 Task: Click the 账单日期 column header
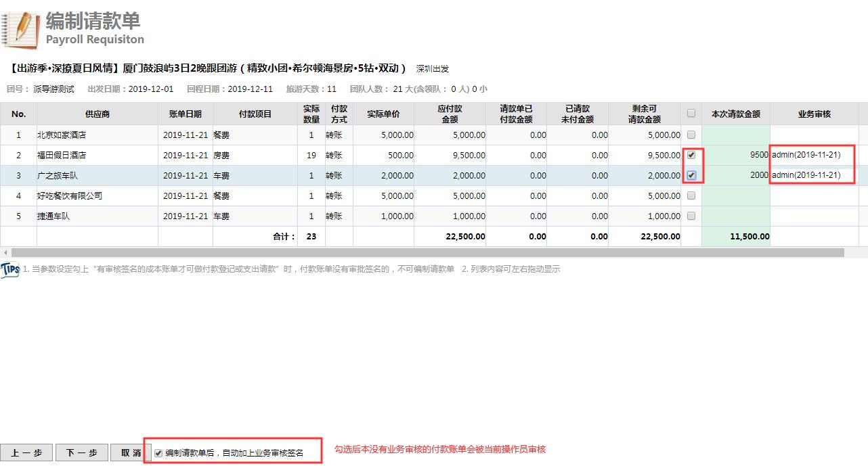coord(185,114)
